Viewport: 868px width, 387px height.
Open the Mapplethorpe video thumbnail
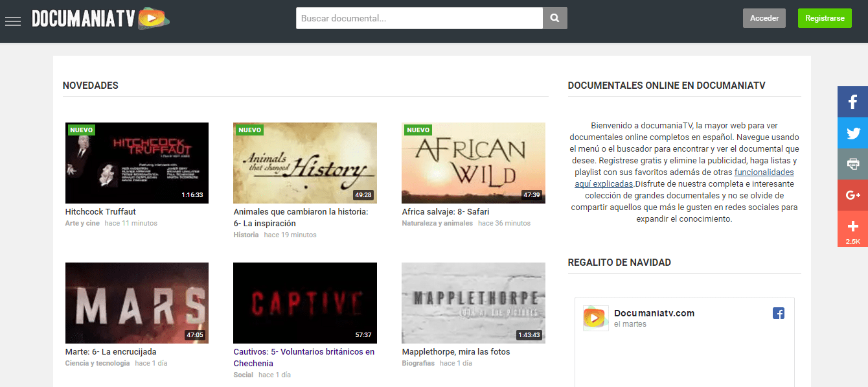click(474, 303)
